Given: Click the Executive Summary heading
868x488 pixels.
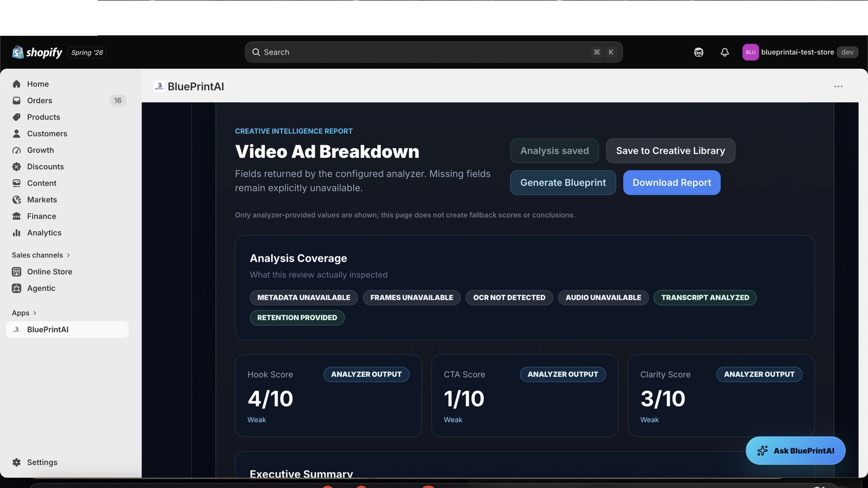Looking at the screenshot, I should tap(301, 473).
